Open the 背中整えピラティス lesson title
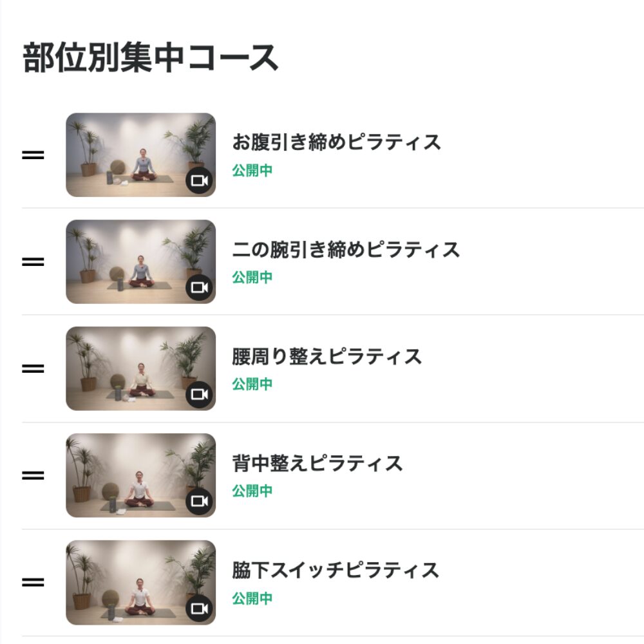Viewport: 644px width, 644px height. coord(317,463)
